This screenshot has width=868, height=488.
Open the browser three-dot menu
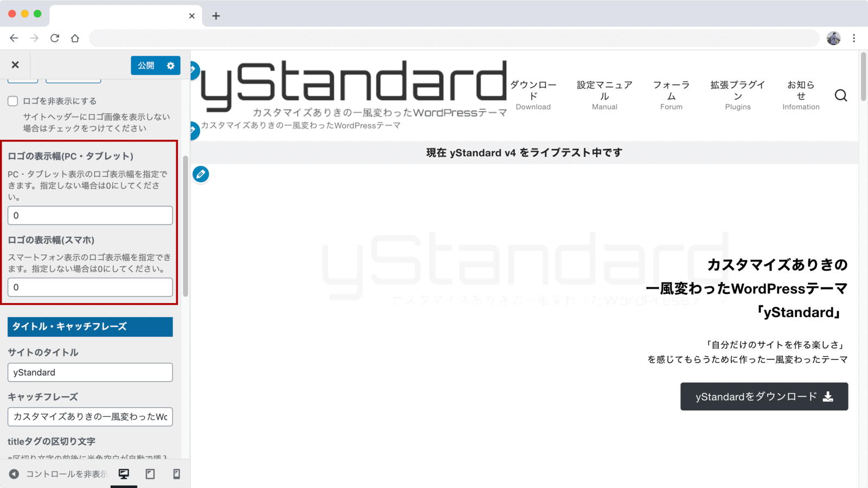(854, 38)
